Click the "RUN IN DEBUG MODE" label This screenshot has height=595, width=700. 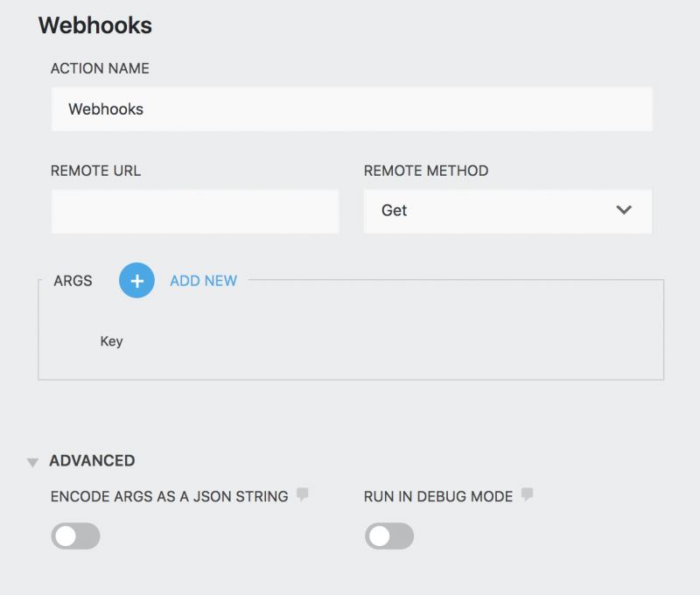click(x=437, y=495)
